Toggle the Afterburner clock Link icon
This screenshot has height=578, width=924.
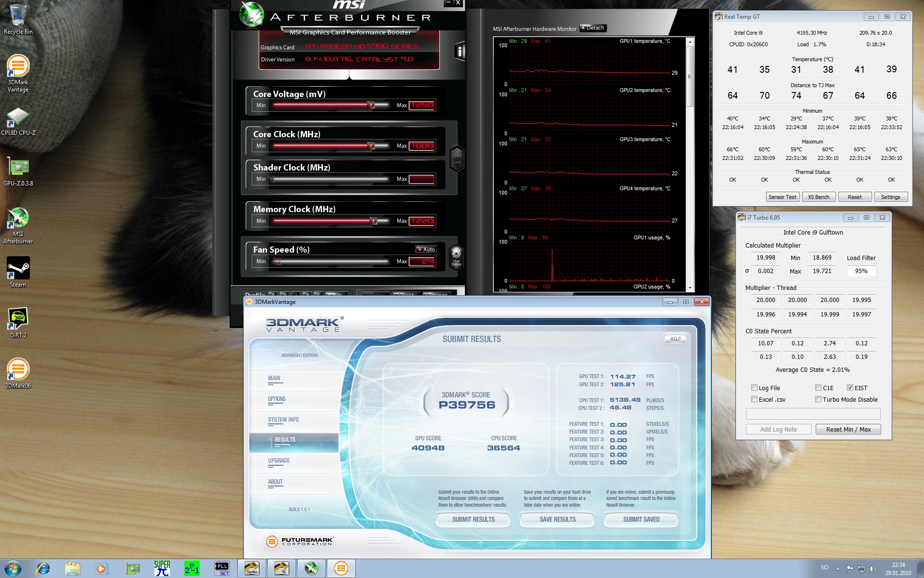456,158
